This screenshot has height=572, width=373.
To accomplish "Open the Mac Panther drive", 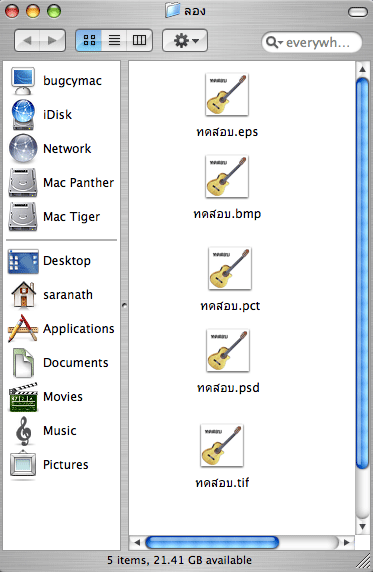I will [61, 182].
